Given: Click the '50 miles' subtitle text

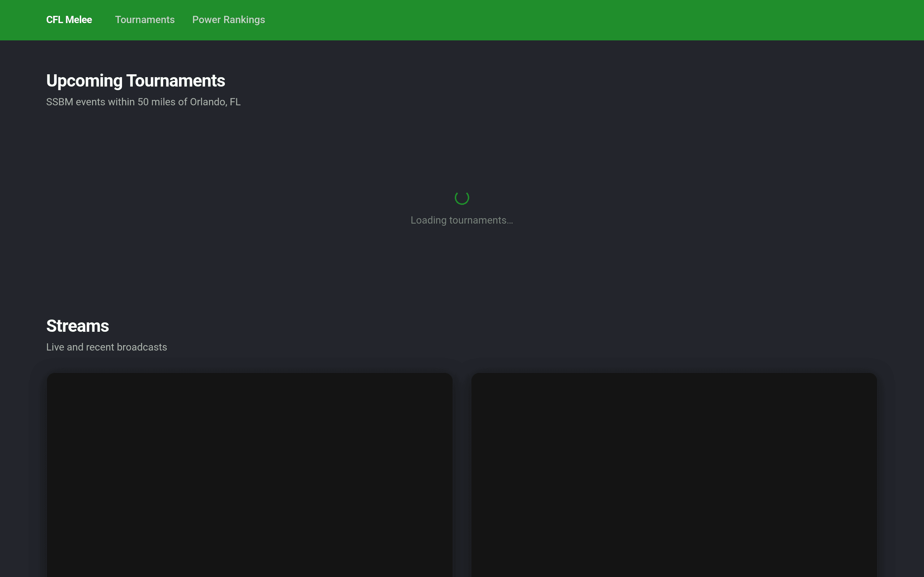Looking at the screenshot, I should [x=156, y=102].
